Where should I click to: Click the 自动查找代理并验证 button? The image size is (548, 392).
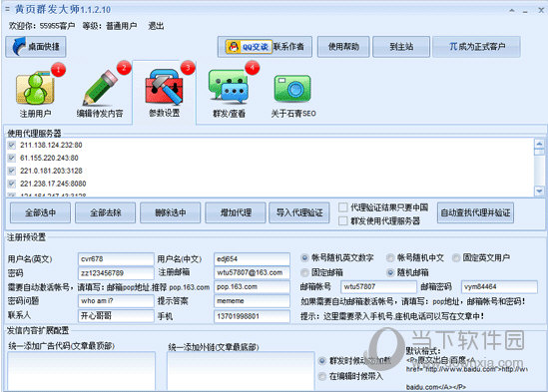pos(475,212)
